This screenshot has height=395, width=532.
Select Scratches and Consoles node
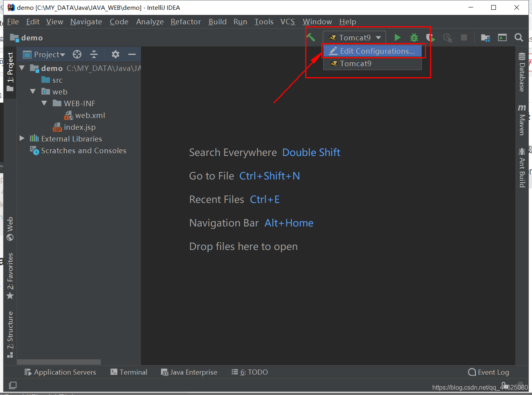[x=78, y=150]
